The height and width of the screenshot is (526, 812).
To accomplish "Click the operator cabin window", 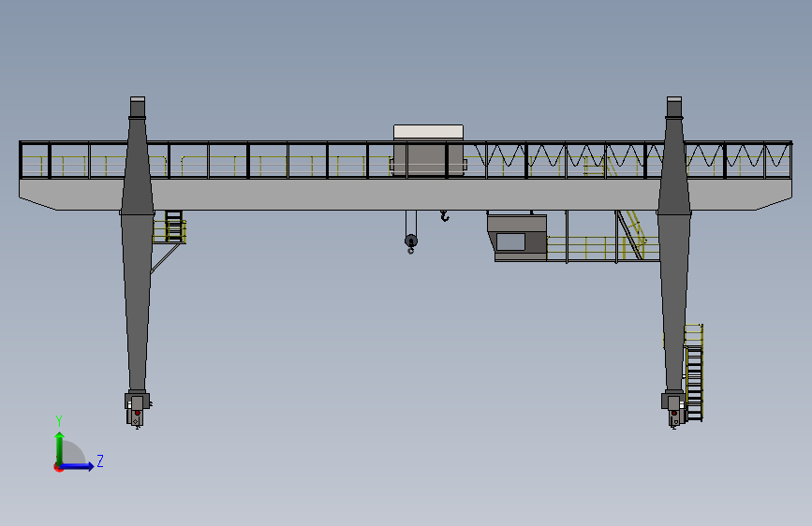I will (510, 241).
